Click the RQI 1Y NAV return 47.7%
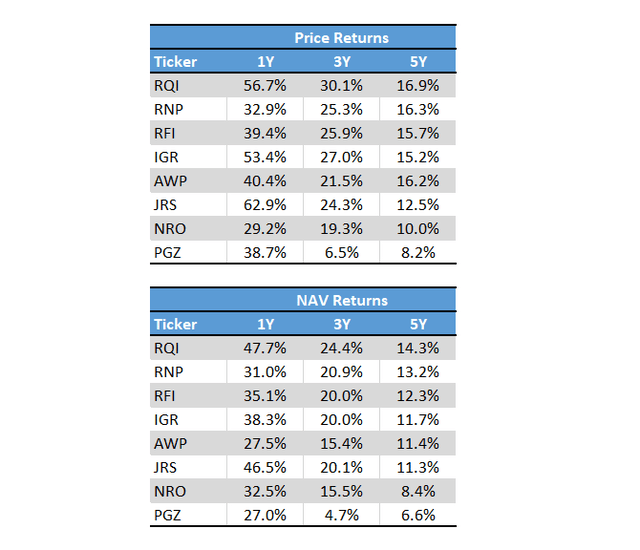The width and height of the screenshot is (640, 550). click(264, 348)
